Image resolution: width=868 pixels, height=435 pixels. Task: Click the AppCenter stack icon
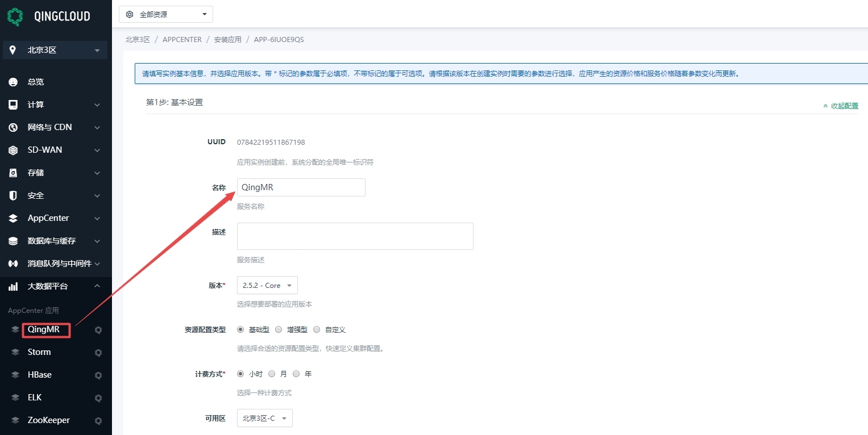point(13,218)
